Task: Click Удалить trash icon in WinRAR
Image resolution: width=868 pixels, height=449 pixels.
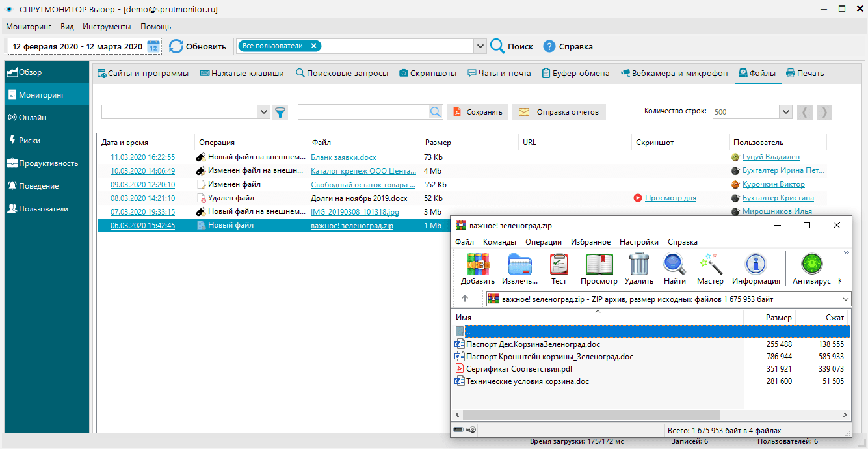Action: 639,269
